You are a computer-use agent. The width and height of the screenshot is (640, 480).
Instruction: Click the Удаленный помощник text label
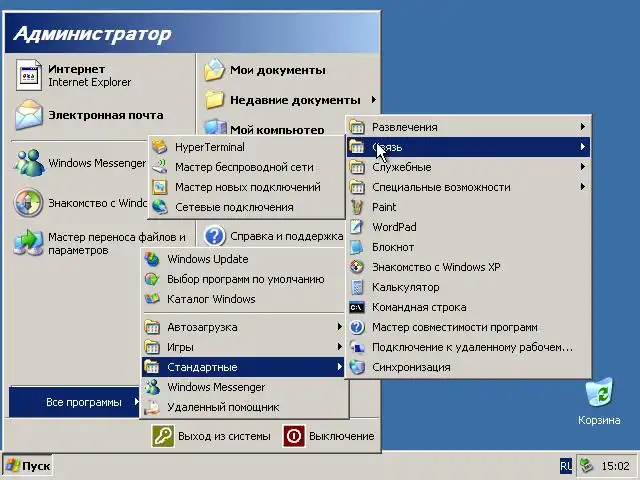[223, 407]
